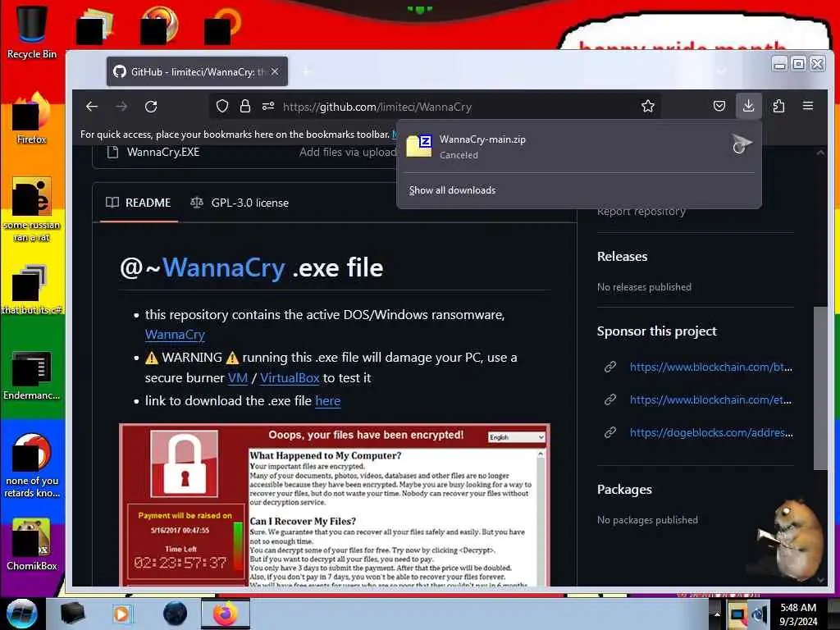Click the Save to Pocket icon
The height and width of the screenshot is (630, 840).
[x=719, y=106]
